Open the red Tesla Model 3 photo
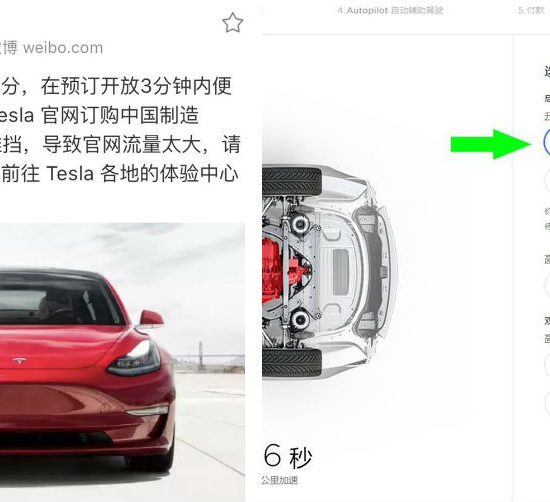This screenshot has height=502, width=550. pyautogui.click(x=122, y=362)
